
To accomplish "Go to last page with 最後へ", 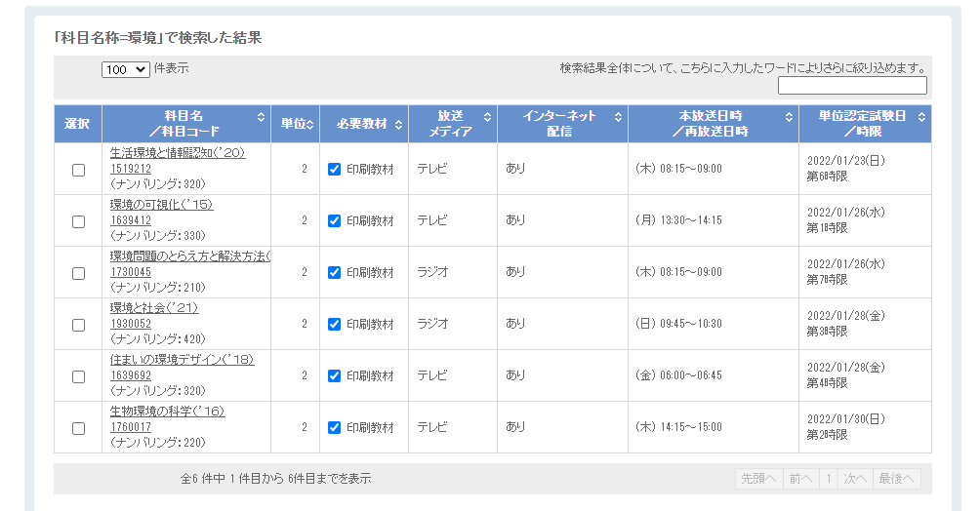I will (x=896, y=479).
